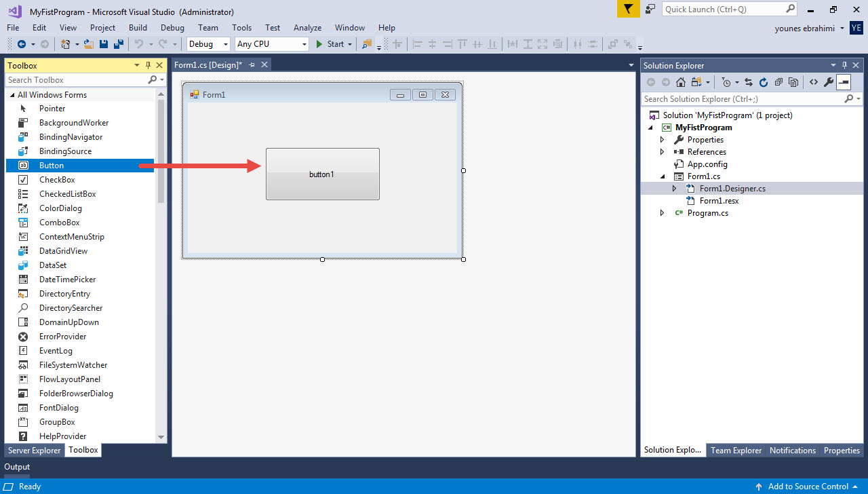Click the Sync with Active Document icon
The height and width of the screenshot is (494, 868).
click(748, 81)
